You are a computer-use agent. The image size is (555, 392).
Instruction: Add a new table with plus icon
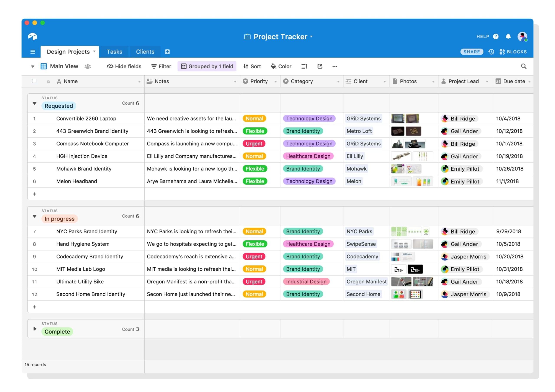(167, 52)
